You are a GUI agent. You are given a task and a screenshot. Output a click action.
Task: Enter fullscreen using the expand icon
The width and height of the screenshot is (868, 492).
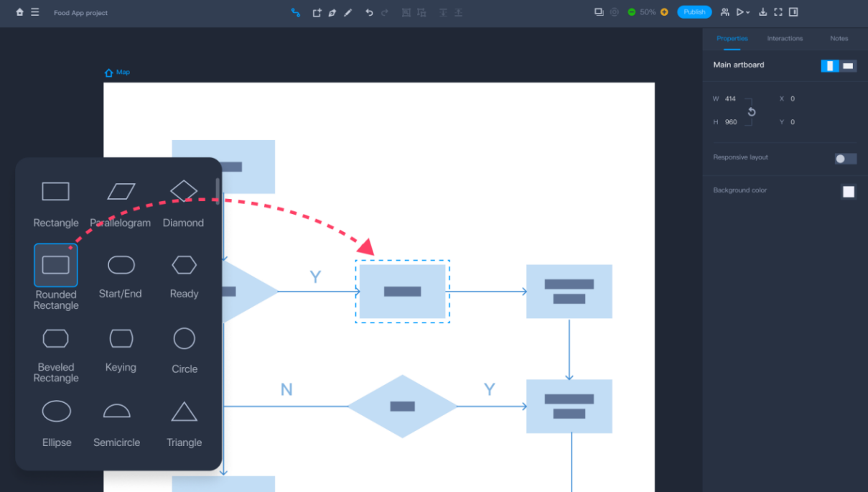(x=778, y=12)
